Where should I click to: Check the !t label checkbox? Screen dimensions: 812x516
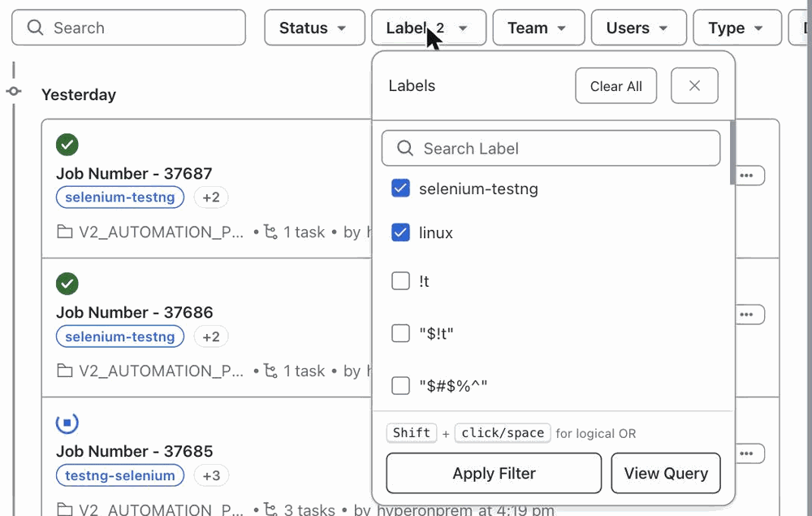pos(400,281)
